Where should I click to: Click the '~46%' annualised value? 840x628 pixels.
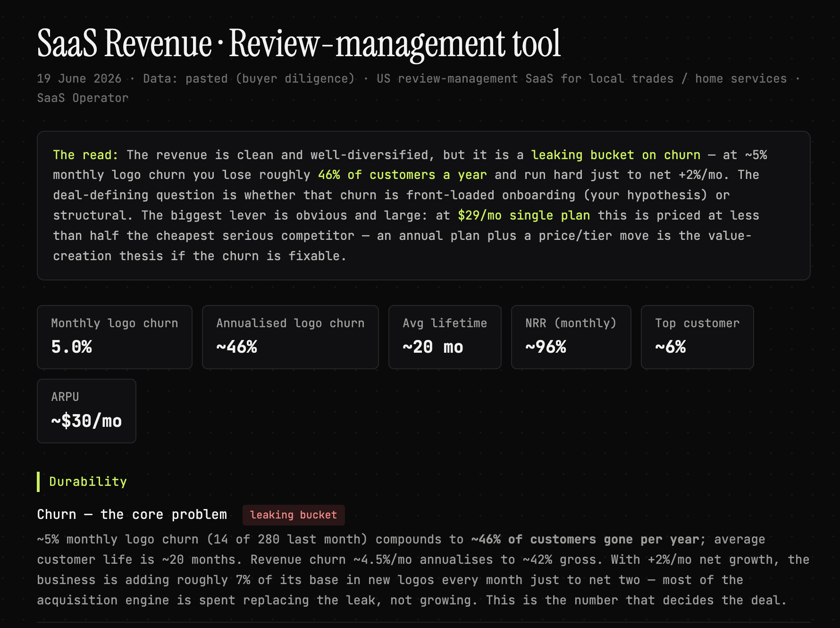[237, 347]
